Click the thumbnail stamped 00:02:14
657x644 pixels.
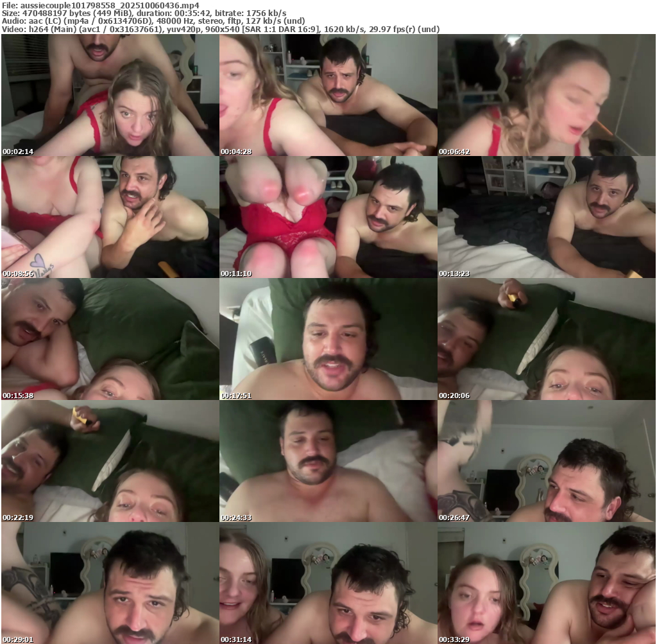click(x=110, y=95)
